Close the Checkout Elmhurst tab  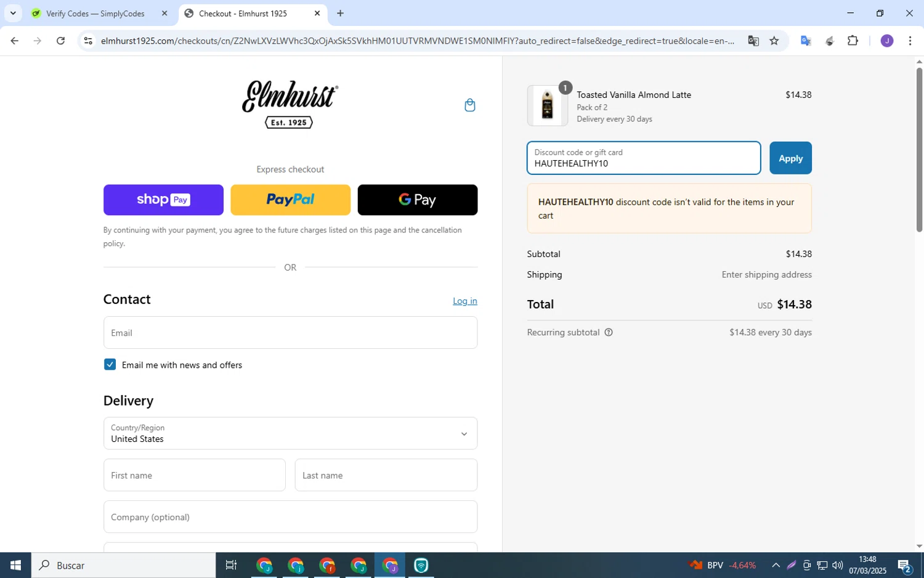[x=317, y=13]
